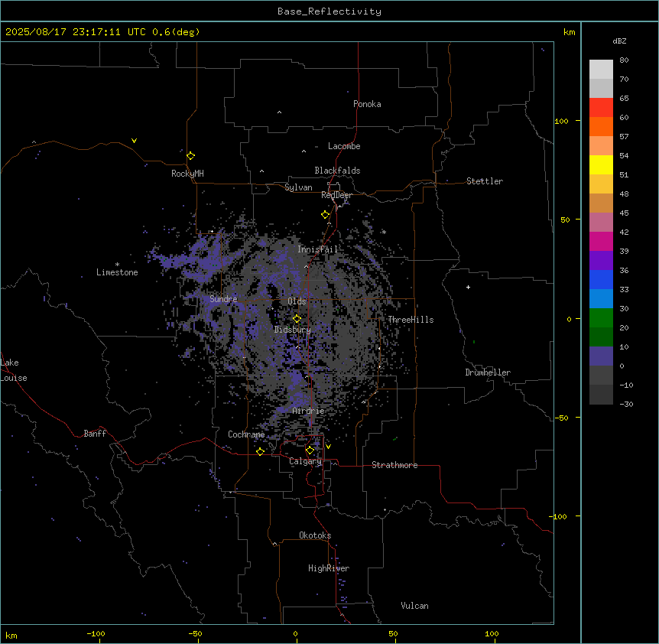Click the asterisk marker east of Innisfail
This screenshot has height=644, width=659.
[x=384, y=232]
